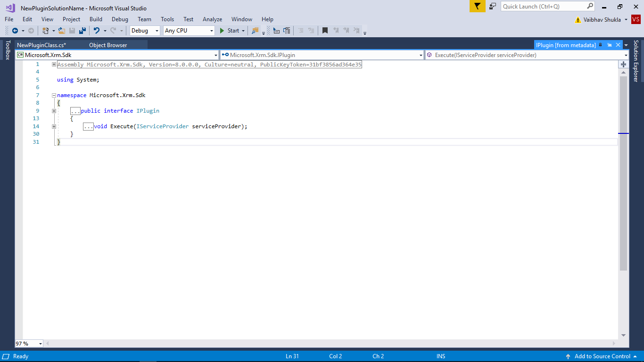Open the Build menu

pos(96,19)
